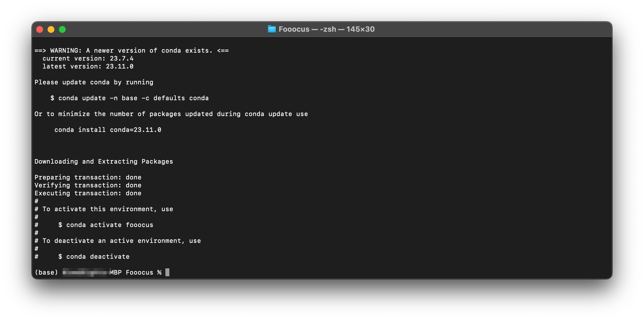The width and height of the screenshot is (644, 321).
Task: Click the 'Downloading and Extracting Packages' line
Action: click(104, 161)
